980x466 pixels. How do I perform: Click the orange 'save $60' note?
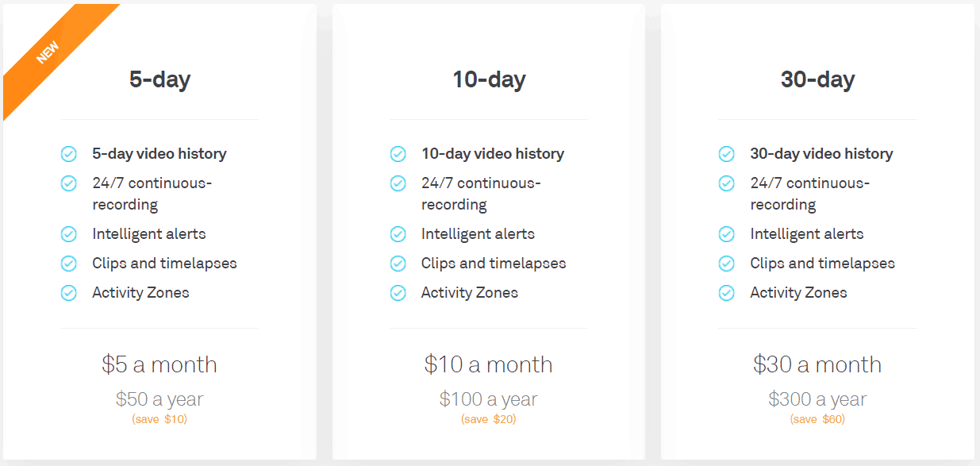coord(817,419)
